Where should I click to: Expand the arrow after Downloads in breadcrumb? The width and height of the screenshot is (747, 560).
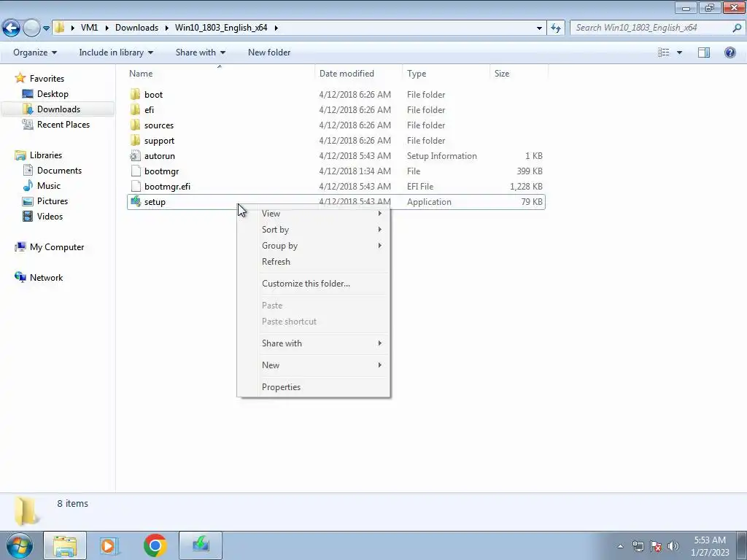click(167, 28)
